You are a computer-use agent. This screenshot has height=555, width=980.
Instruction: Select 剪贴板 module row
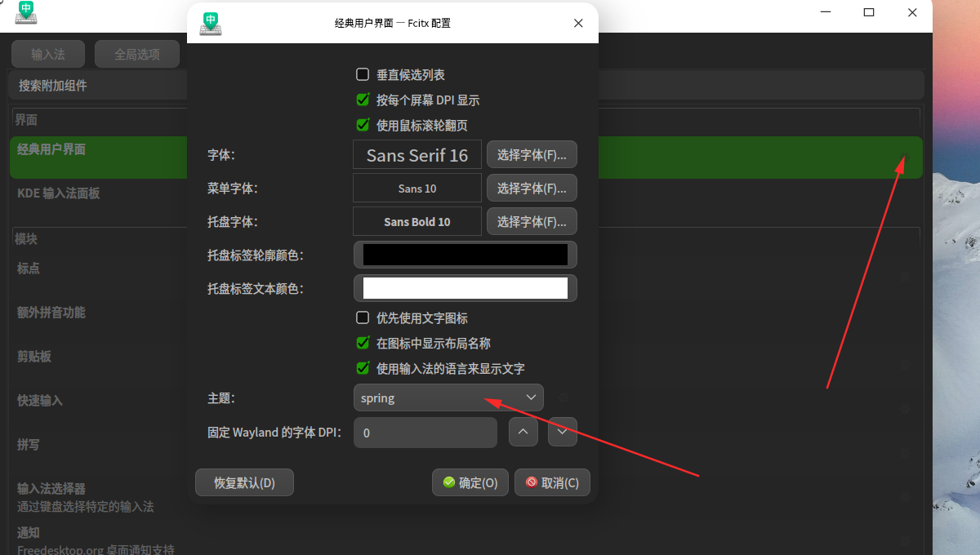(x=466, y=365)
